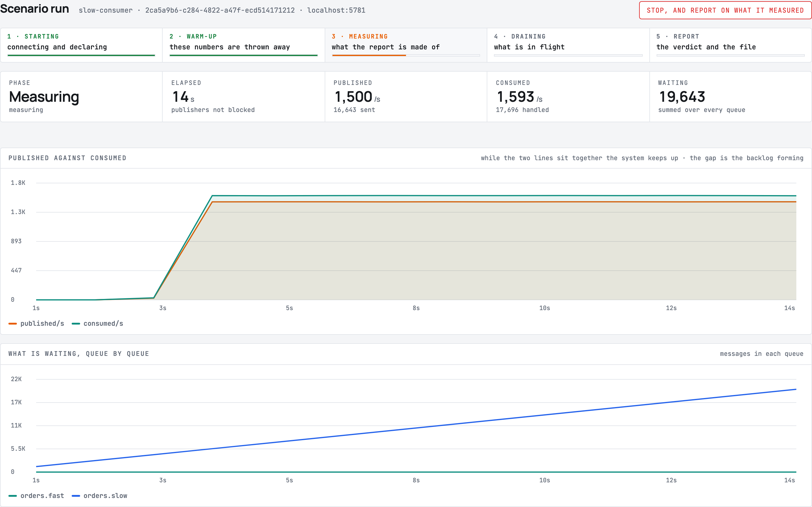The height and width of the screenshot is (507, 812).
Task: Click the Published rate 1,500 /s
Action: tap(357, 97)
